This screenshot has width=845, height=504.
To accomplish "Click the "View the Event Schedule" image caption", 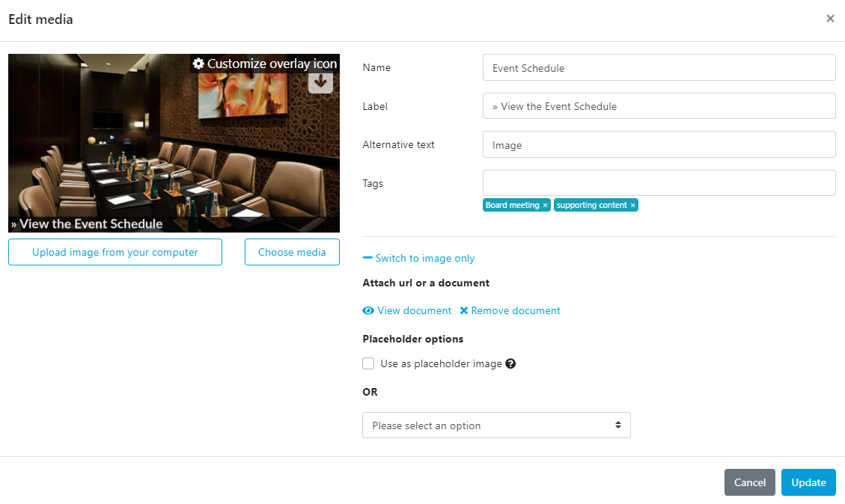I will (x=87, y=224).
